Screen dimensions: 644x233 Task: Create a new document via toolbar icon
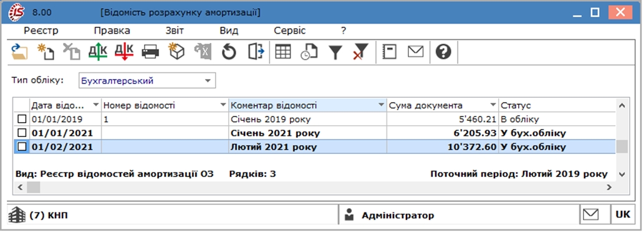[x=46, y=52]
